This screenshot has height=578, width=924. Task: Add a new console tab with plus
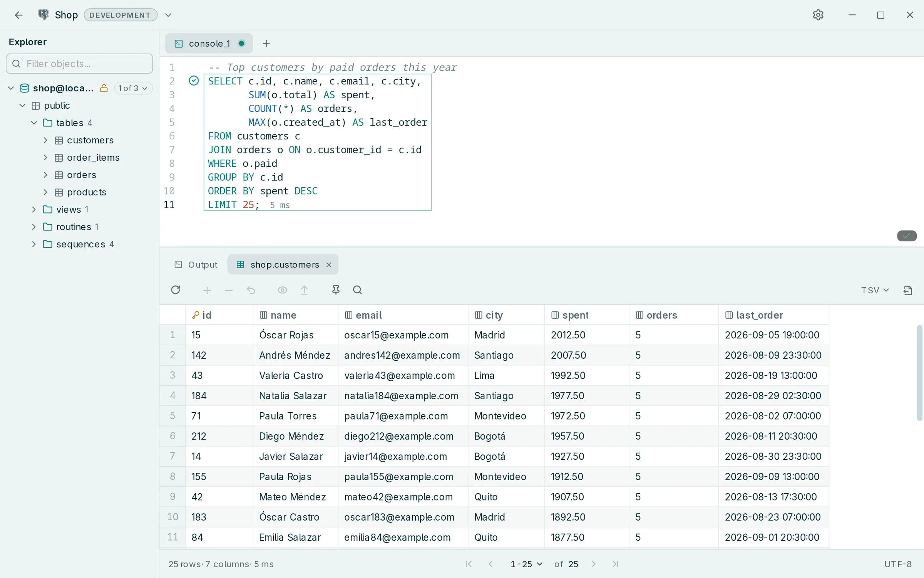tap(266, 44)
